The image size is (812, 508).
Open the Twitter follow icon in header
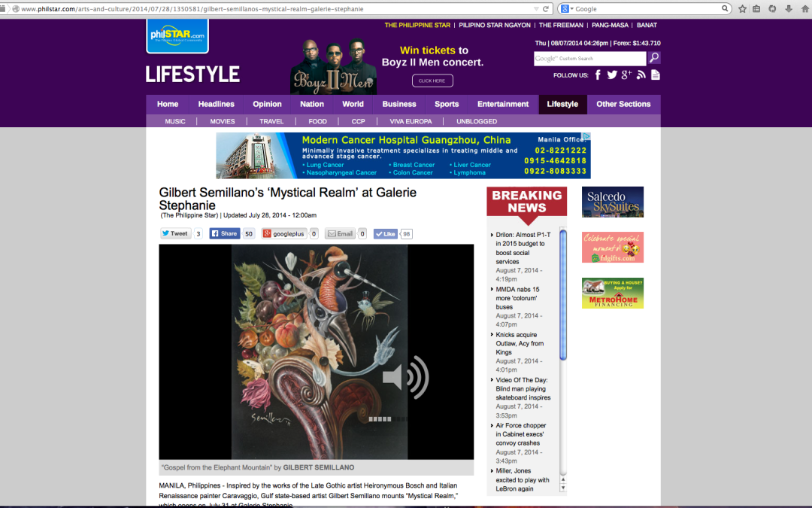pyautogui.click(x=612, y=75)
